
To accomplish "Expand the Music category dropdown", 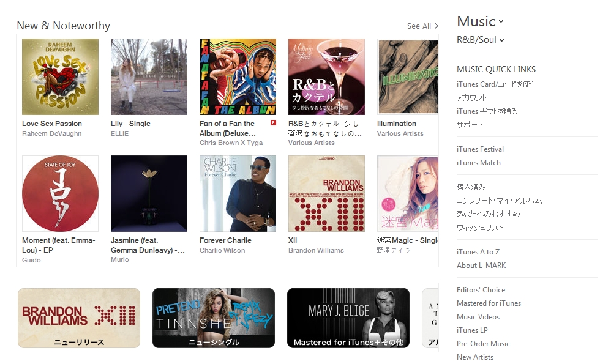I will pyautogui.click(x=480, y=21).
